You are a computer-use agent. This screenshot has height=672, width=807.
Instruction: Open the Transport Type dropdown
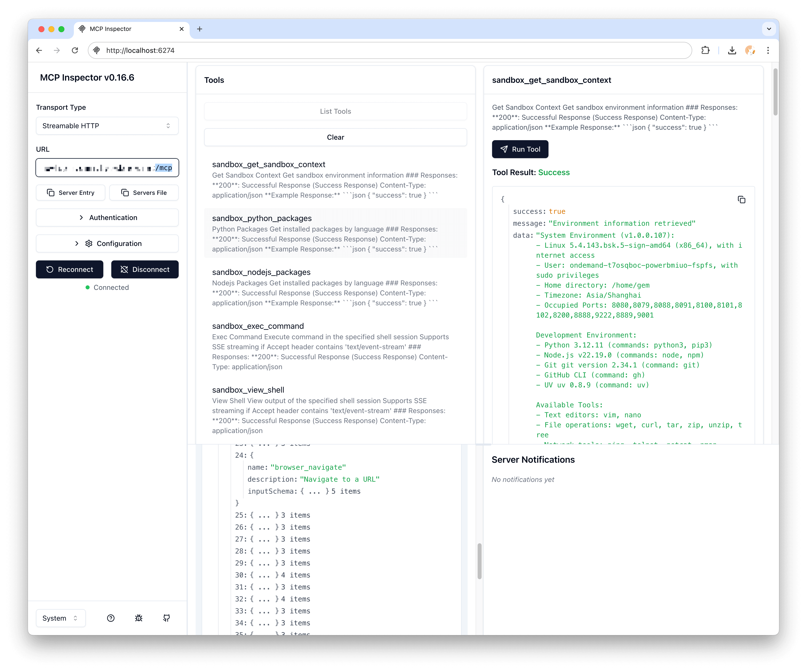coord(107,126)
